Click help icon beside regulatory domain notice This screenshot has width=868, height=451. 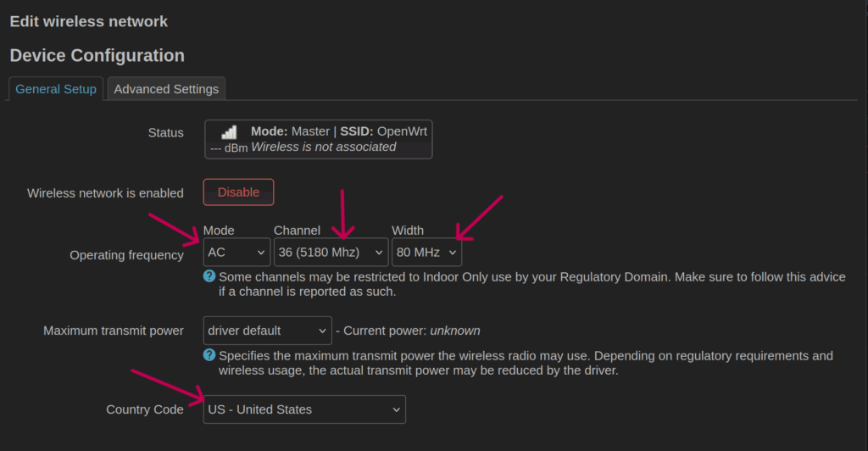pyautogui.click(x=209, y=276)
